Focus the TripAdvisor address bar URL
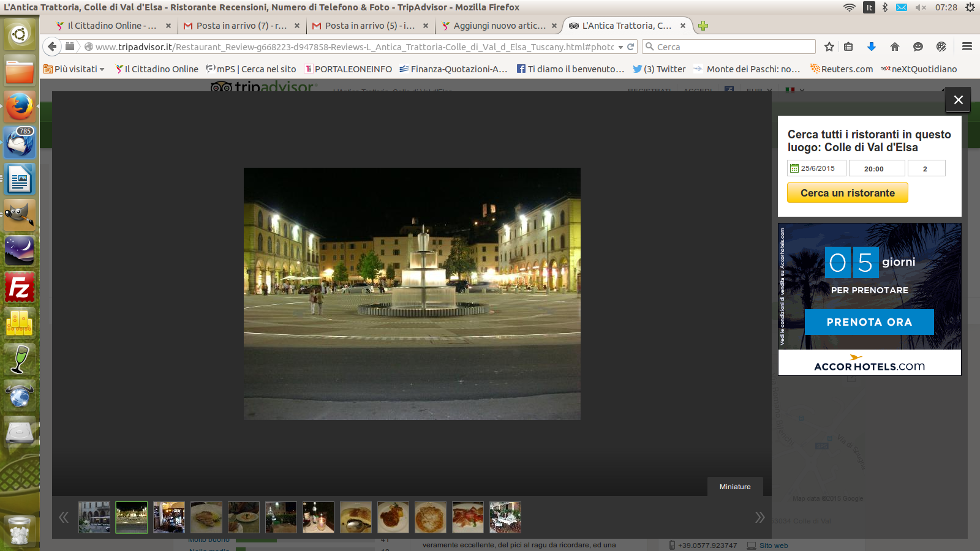This screenshot has height=551, width=980. (354, 47)
